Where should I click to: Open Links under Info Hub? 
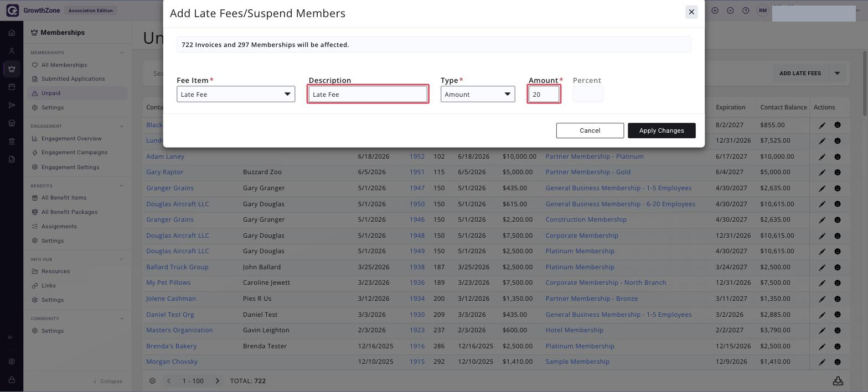coord(48,286)
